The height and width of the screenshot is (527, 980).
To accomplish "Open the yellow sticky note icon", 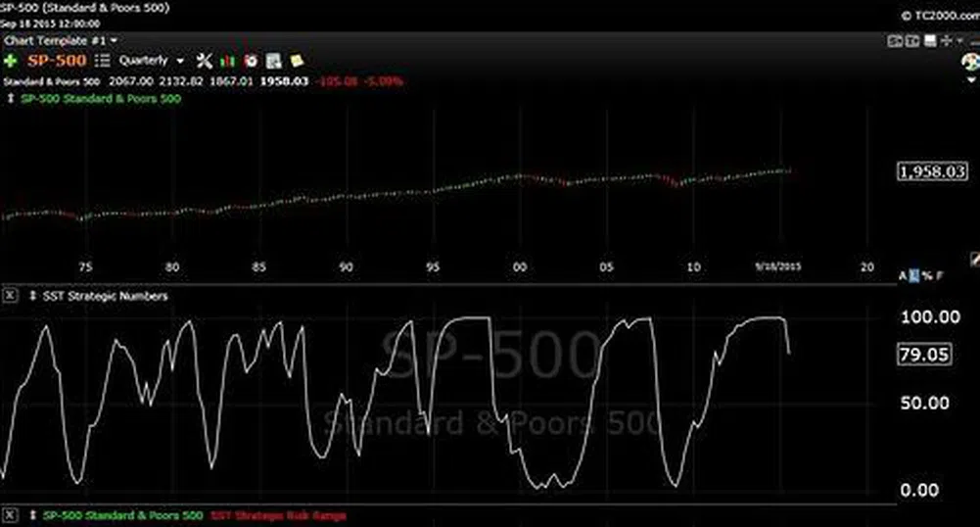I will pyautogui.click(x=297, y=61).
